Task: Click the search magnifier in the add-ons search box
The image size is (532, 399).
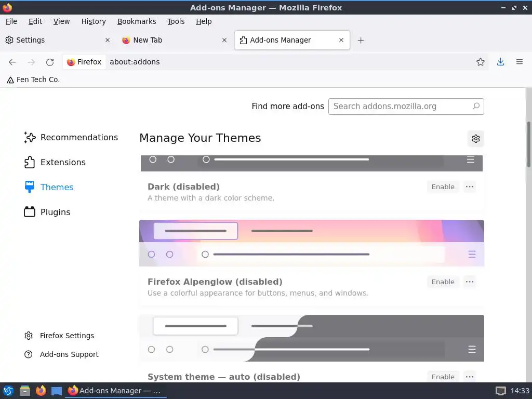Action: (476, 106)
